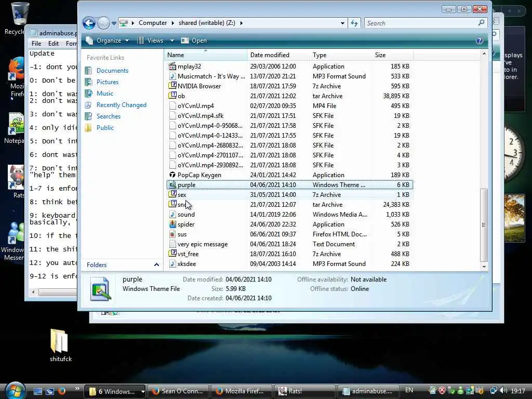Select the purple theme file icon

tap(172, 184)
